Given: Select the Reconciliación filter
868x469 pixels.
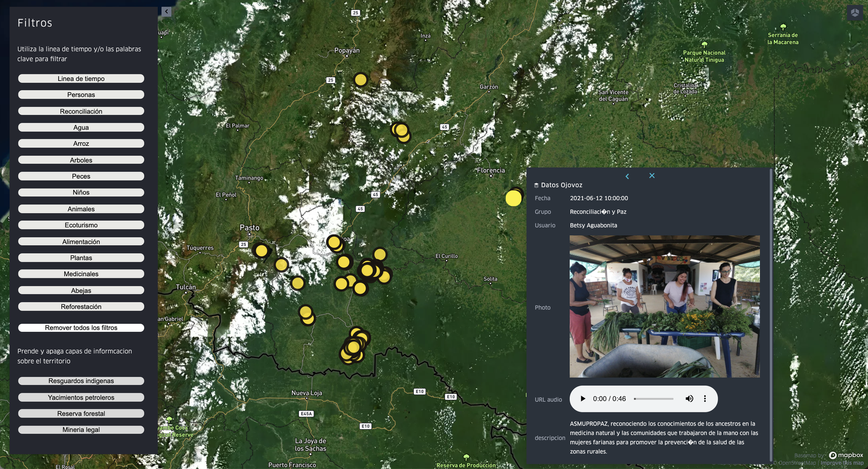Looking at the screenshot, I should click(81, 111).
